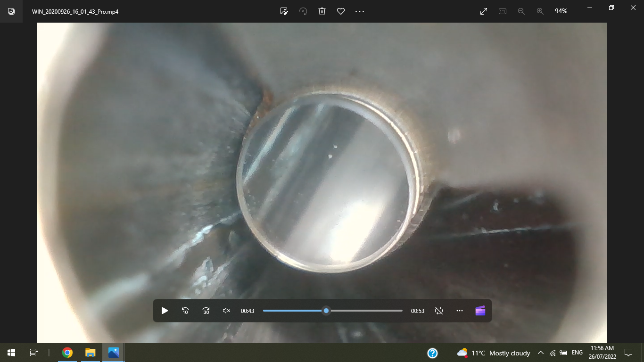This screenshot has height=362, width=644.
Task: Add video to favorites
Action: tap(341, 11)
